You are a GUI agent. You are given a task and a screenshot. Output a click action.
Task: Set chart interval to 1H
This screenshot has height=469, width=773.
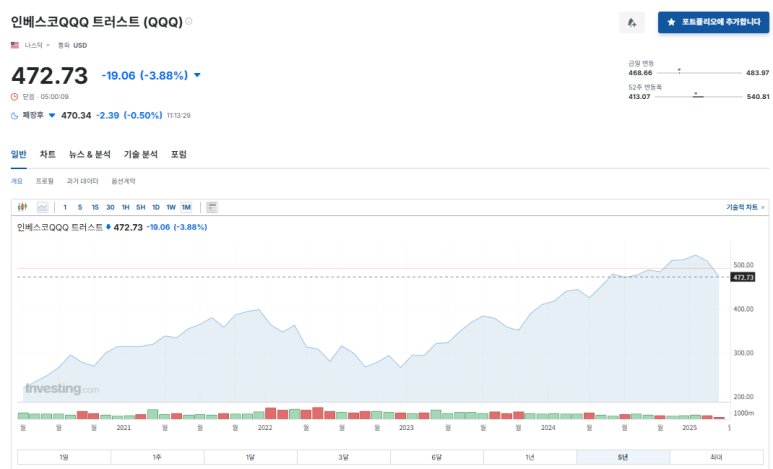126,207
